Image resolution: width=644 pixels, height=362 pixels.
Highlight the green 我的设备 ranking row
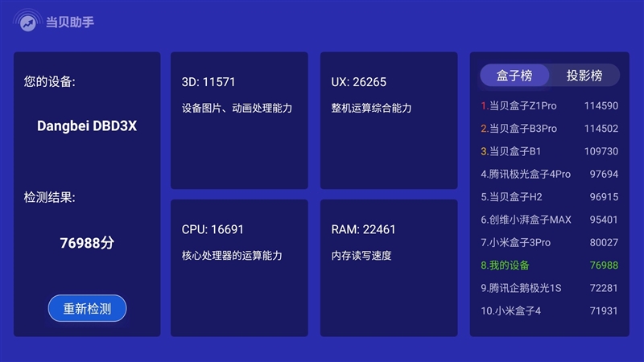549,265
